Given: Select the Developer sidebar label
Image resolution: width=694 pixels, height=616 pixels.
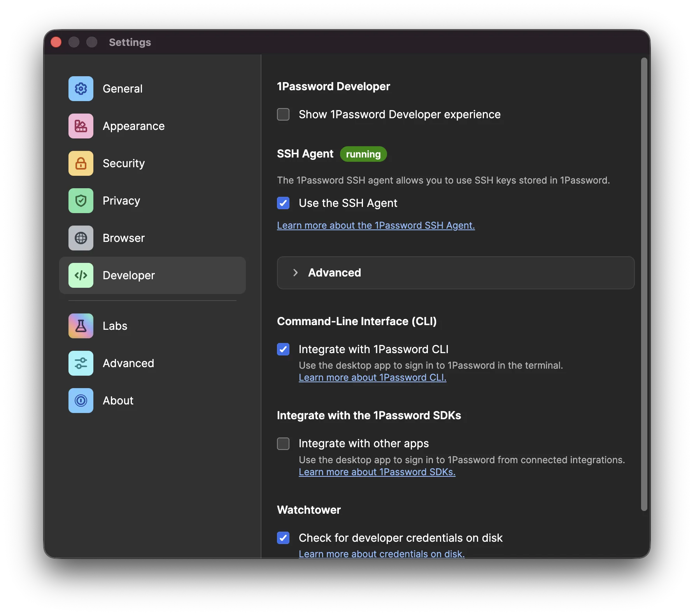Looking at the screenshot, I should pyautogui.click(x=129, y=275).
